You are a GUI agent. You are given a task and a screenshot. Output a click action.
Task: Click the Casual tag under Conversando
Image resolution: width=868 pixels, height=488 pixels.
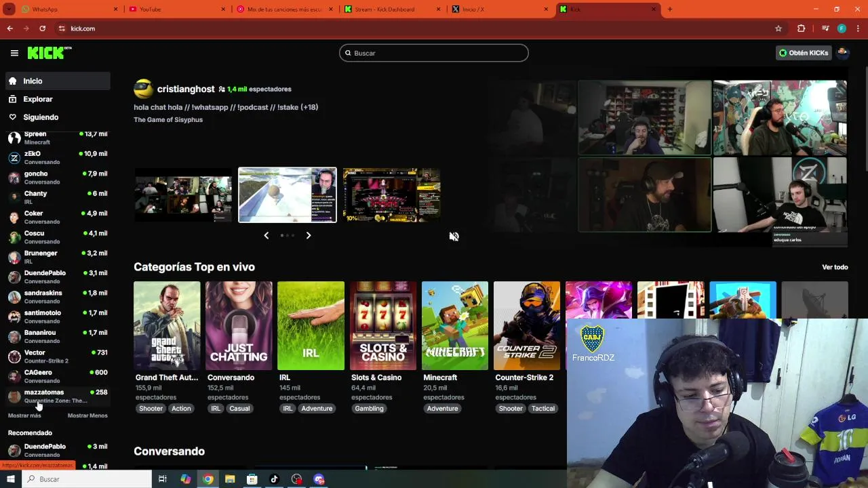click(239, 409)
